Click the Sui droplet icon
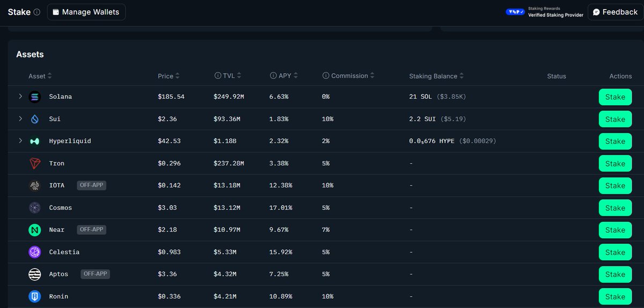 (34, 119)
